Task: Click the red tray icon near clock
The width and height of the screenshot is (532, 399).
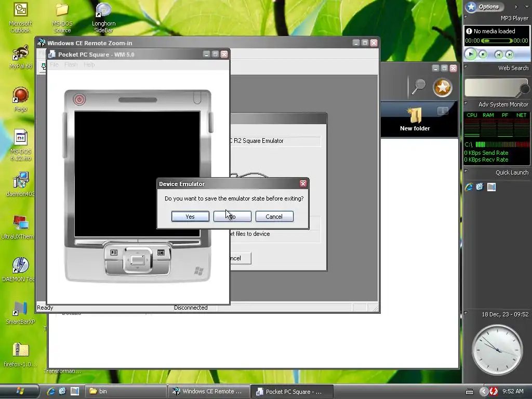Action: 494,392
